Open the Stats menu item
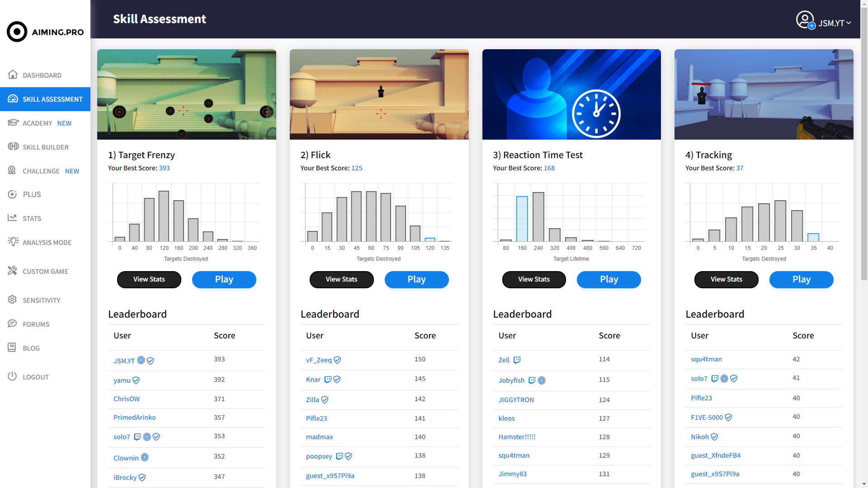 click(x=32, y=218)
